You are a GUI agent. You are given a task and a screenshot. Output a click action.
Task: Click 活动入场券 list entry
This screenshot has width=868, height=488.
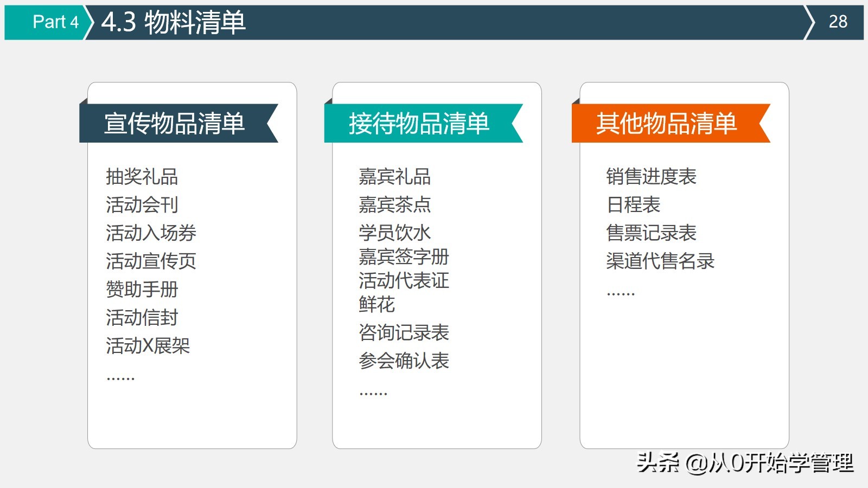coord(151,233)
